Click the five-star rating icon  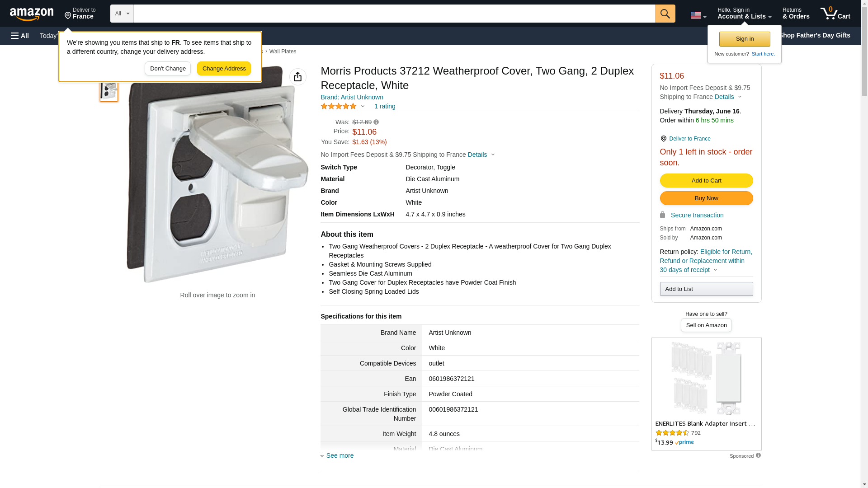[339, 106]
